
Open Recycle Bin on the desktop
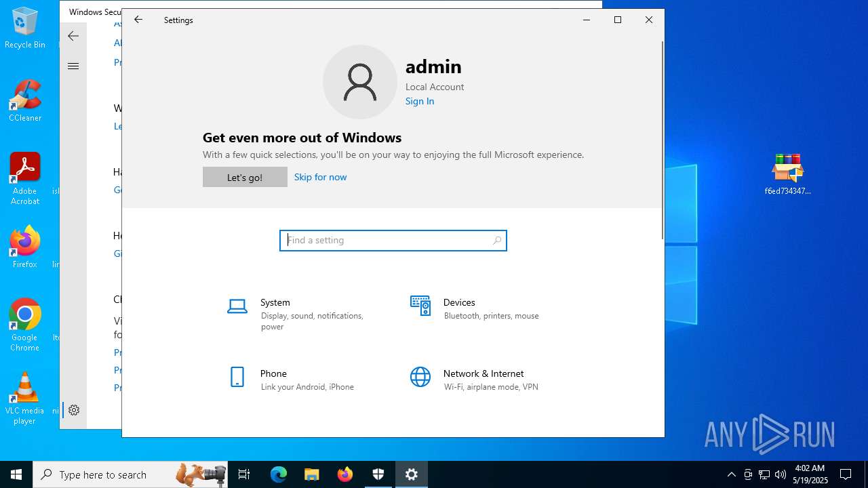point(25,28)
